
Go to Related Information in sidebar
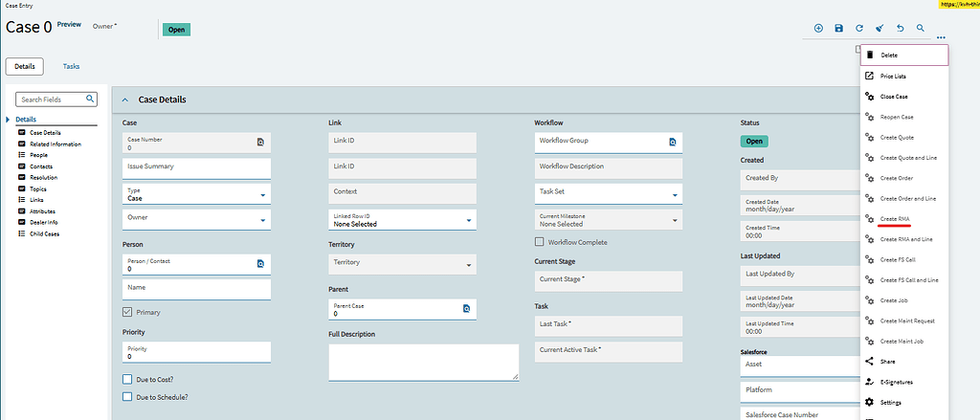(55, 144)
